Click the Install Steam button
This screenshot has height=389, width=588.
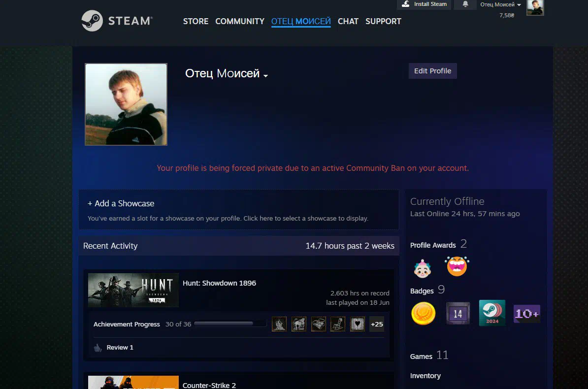point(424,4)
